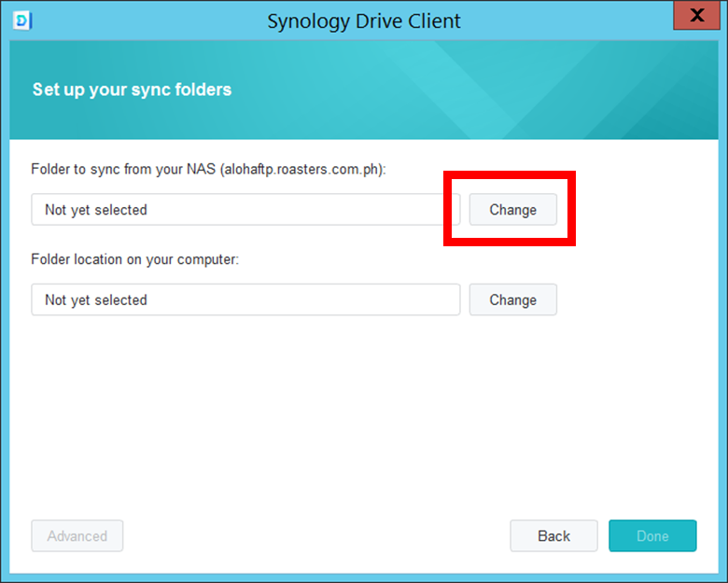Go Back to the previous setup step

pyautogui.click(x=553, y=536)
